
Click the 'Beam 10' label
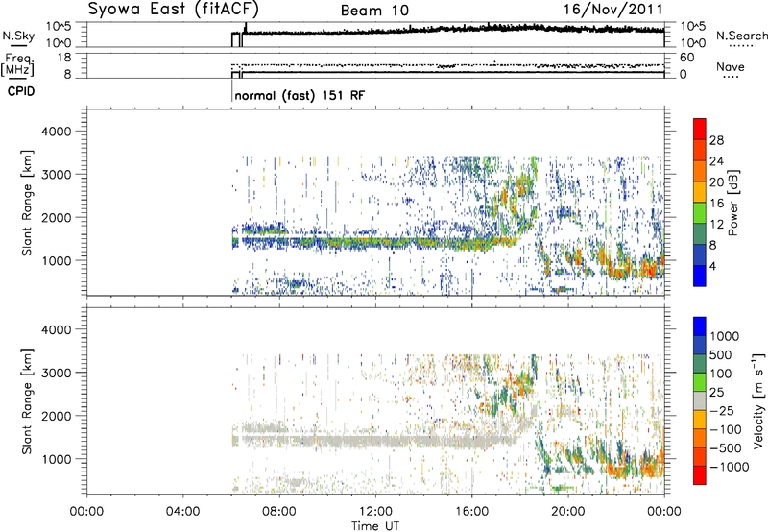pyautogui.click(x=374, y=11)
